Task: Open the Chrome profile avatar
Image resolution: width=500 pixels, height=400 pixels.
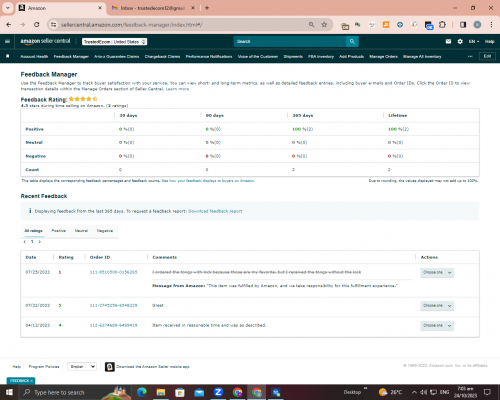Action: [477, 25]
